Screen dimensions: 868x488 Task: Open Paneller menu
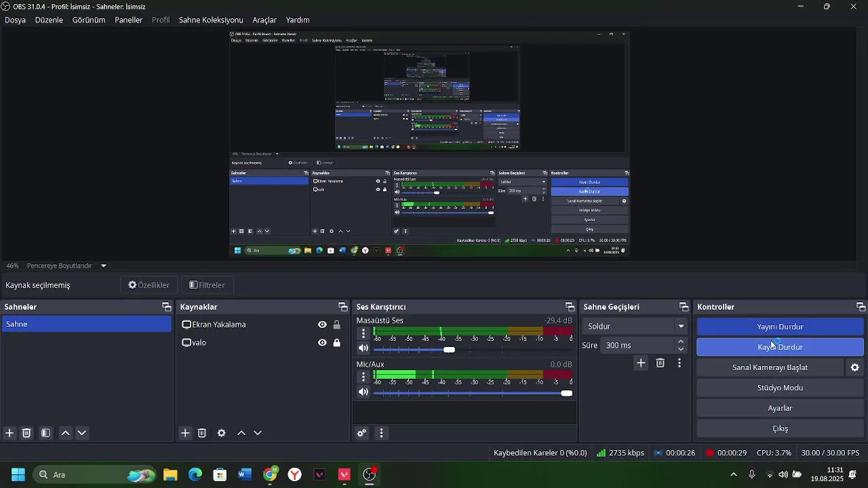(x=129, y=20)
